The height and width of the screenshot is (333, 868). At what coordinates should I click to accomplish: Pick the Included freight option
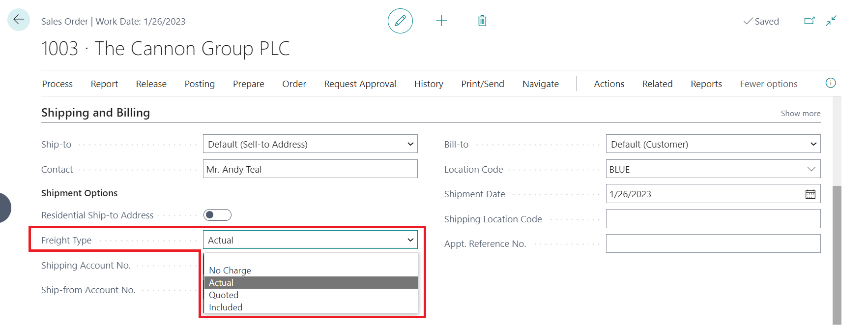click(x=226, y=307)
